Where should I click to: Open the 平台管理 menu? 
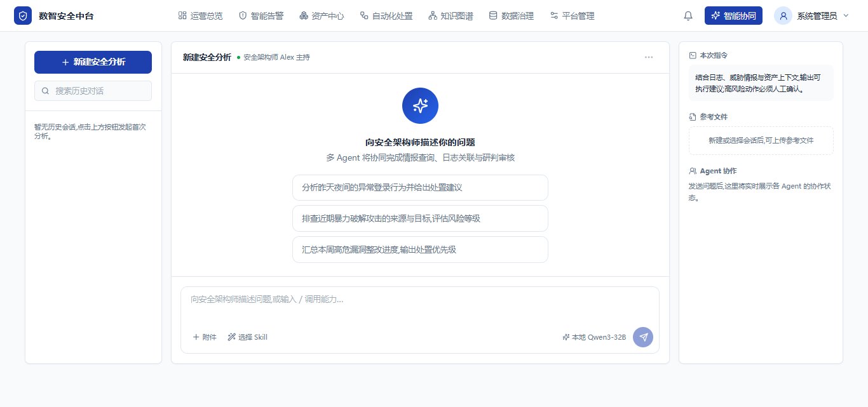click(x=573, y=16)
